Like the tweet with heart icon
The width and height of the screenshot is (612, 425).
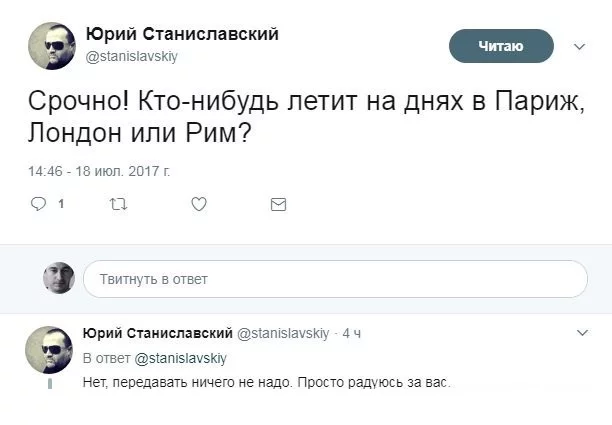tap(198, 204)
